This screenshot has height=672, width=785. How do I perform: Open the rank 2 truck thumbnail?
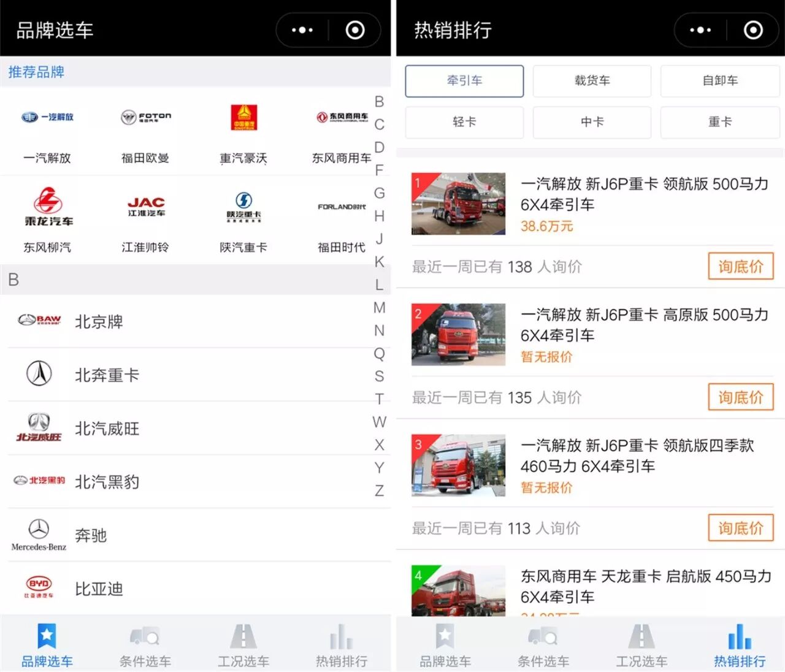click(x=458, y=335)
